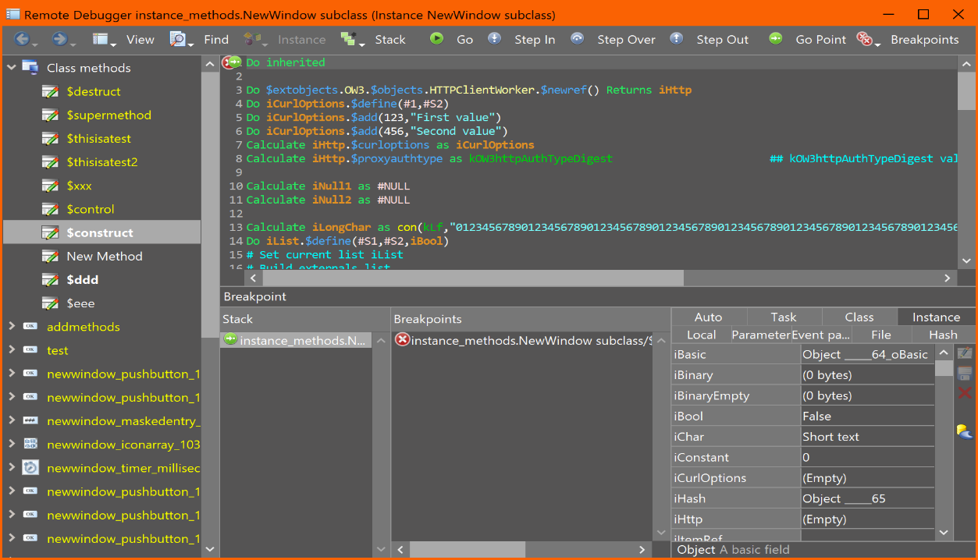Screen dimensions: 978x560
Task: Switch to the Instance variables tab
Action: point(936,317)
